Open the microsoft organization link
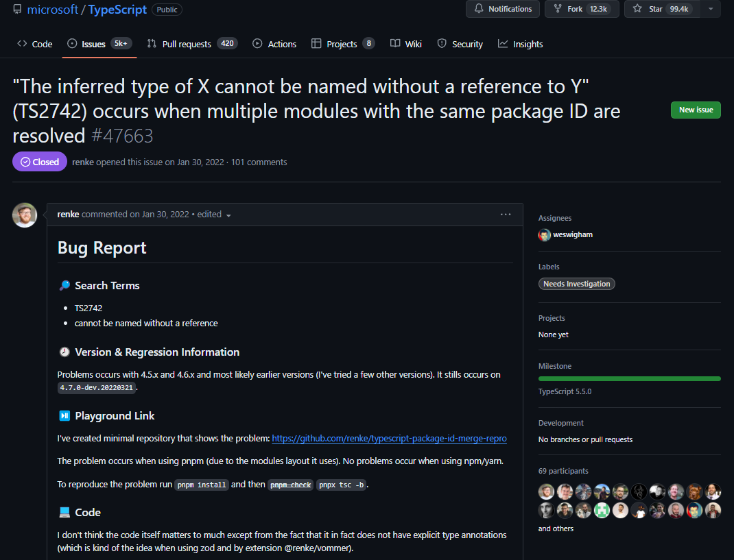Image resolution: width=734 pixels, height=560 pixels. (x=52, y=10)
